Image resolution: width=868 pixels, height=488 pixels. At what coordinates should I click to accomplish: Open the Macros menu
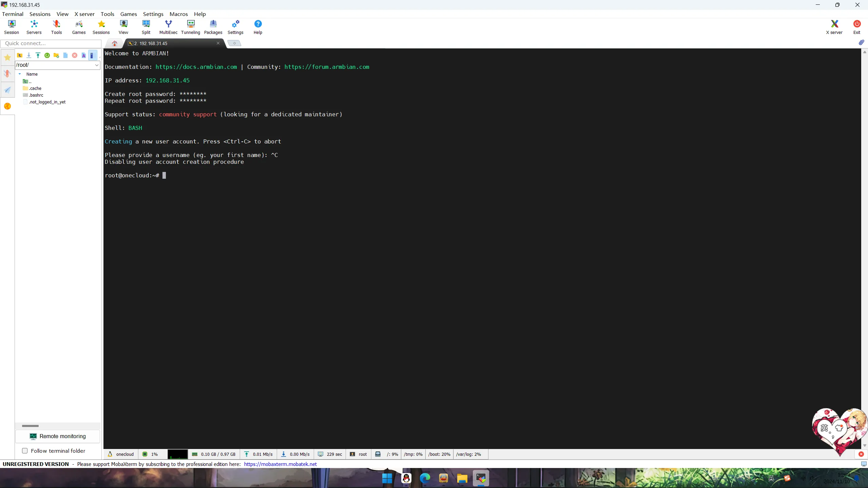pyautogui.click(x=178, y=14)
